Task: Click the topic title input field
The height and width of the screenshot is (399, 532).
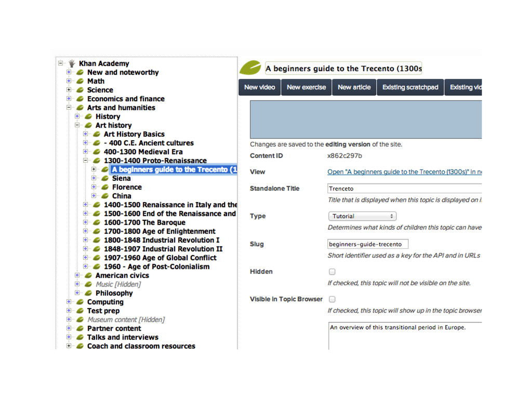Action: 343,68
